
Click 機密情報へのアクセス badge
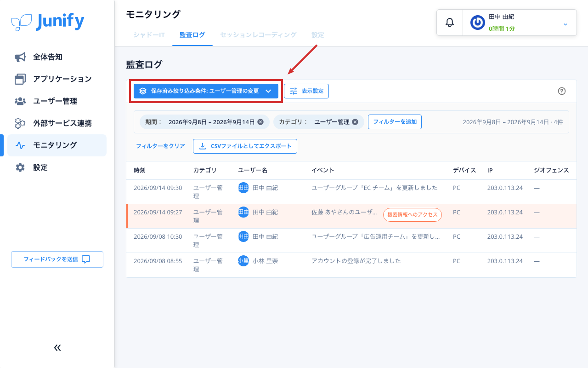pos(413,215)
